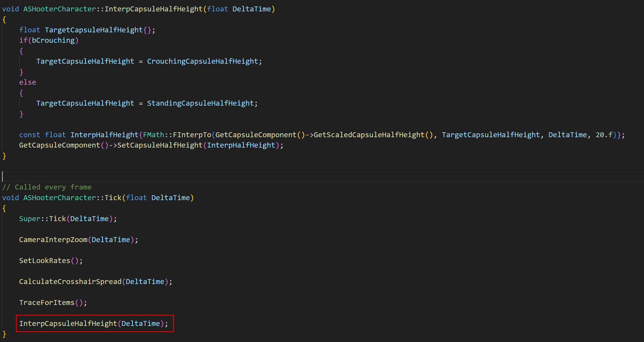Screen dimensions: 644x342
Task: Click the bCrouching condition in if statement
Action: (x=53, y=40)
